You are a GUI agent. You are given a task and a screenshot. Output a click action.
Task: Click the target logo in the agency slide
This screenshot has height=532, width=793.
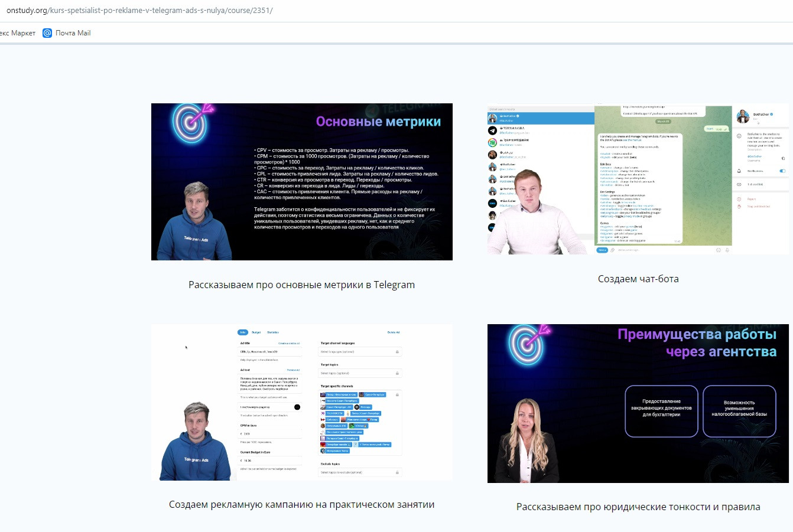pos(527,344)
